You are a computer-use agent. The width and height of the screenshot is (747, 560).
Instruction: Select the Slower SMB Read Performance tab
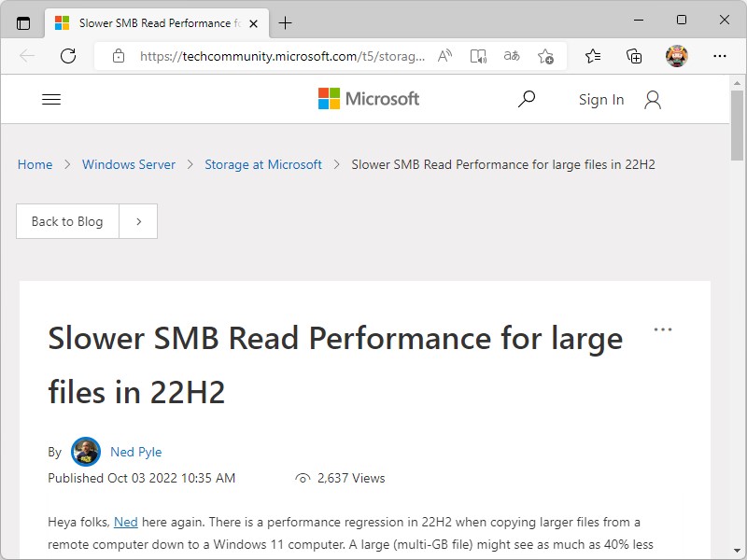click(159, 22)
